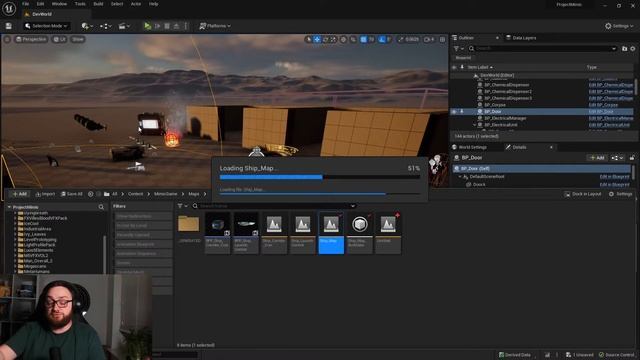Select the translate gizmo tool in viewport
640x360 pixels.
point(317,39)
